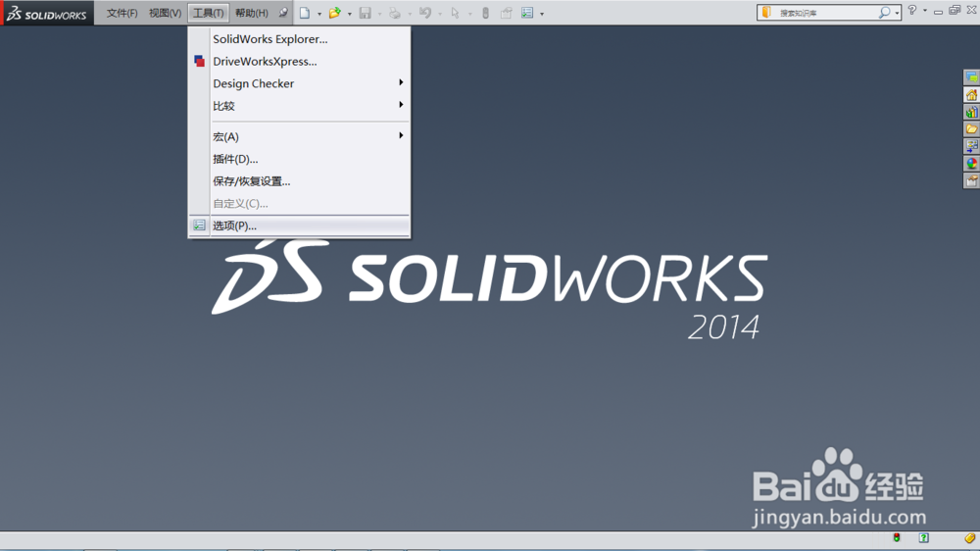
Task: Click the Help question mark icon
Action: point(912,10)
